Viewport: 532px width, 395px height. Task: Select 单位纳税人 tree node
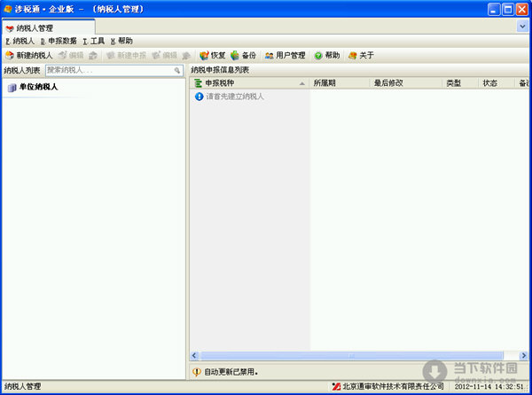pyautogui.click(x=38, y=87)
